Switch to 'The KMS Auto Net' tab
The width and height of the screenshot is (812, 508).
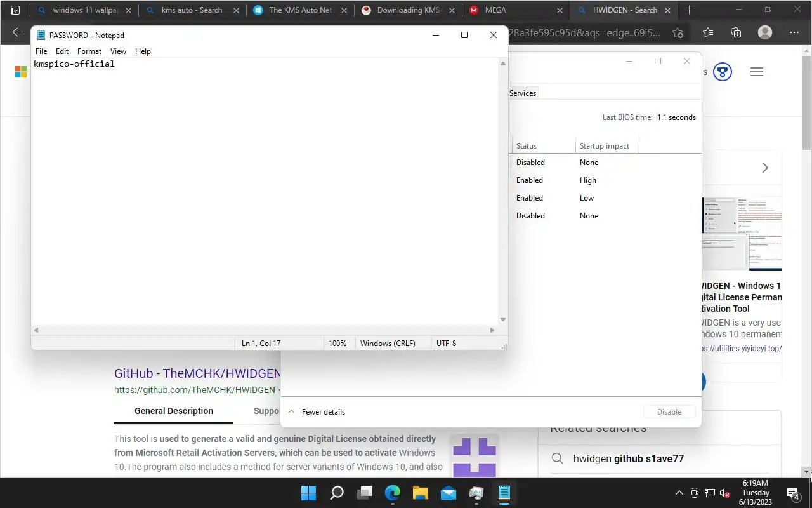click(300, 10)
